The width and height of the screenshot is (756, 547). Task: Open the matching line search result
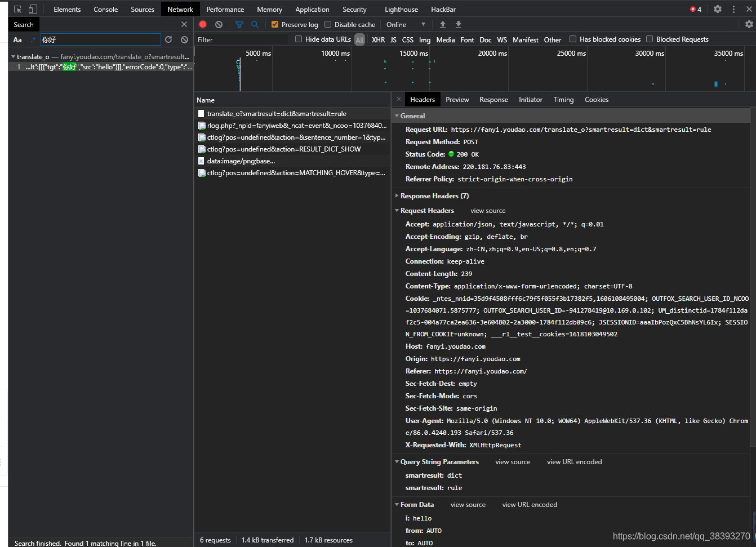pos(101,66)
